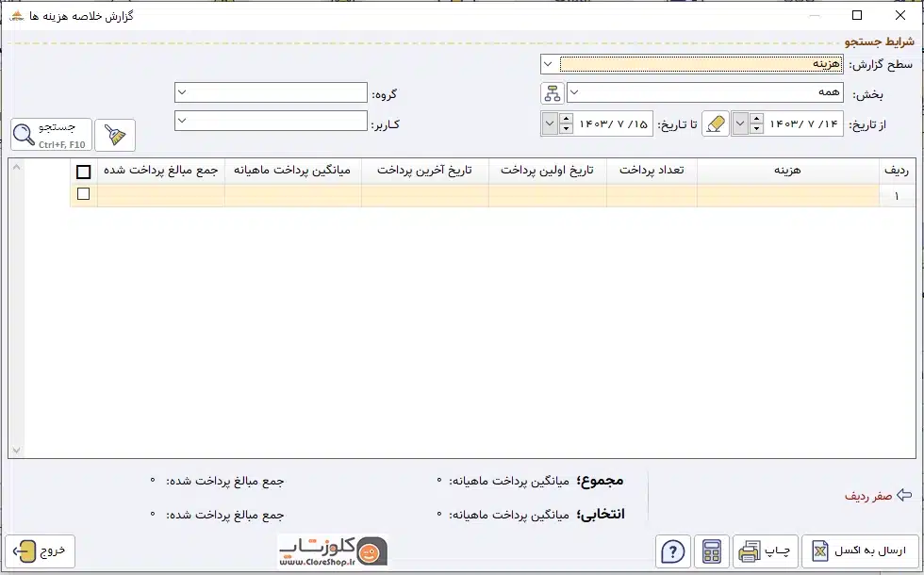Click the جستجو search button
Screen dimensions: 924x575
51,135
